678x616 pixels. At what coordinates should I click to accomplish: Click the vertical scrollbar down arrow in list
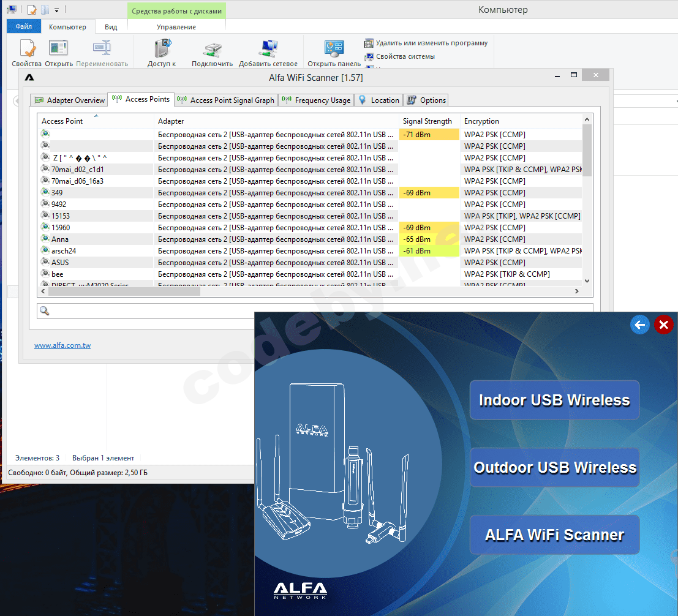pyautogui.click(x=587, y=280)
